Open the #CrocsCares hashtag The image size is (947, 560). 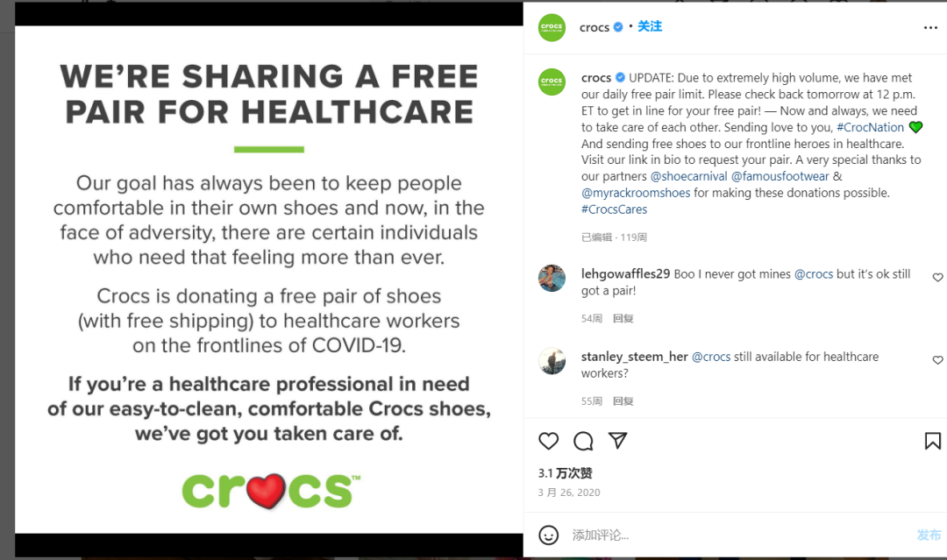[x=614, y=209]
